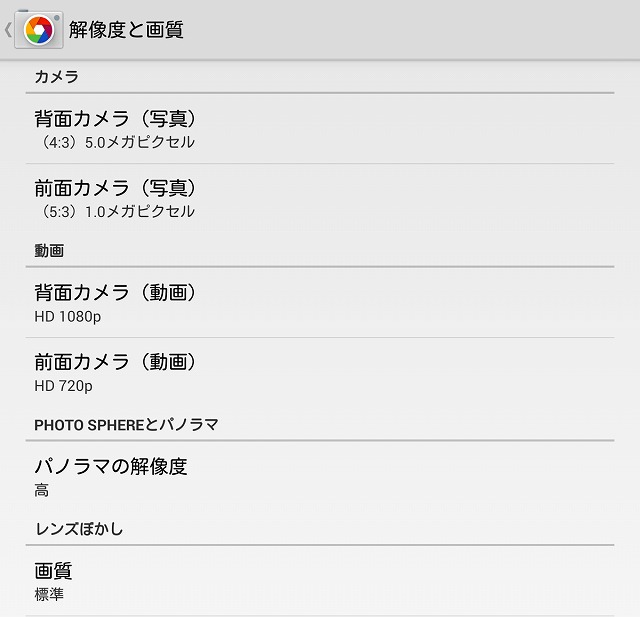Tap the (4:3) 5.0メガピクセル value
The width and height of the screenshot is (640, 617).
pos(116,142)
